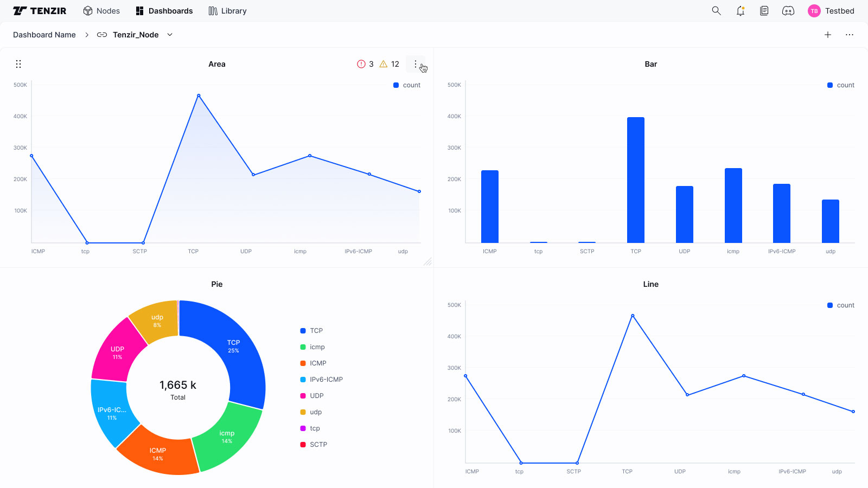Select the green icmp slice in Pie
Image resolution: width=868 pixels, height=488 pixels.
[x=228, y=438]
